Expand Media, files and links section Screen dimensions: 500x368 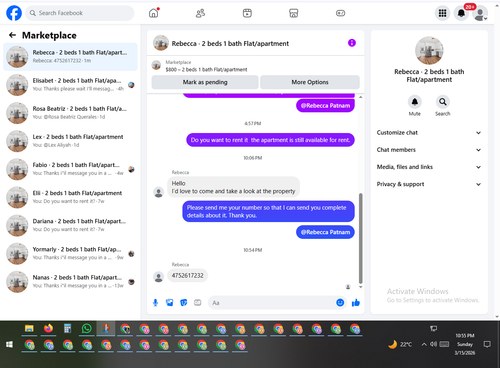coord(429,167)
